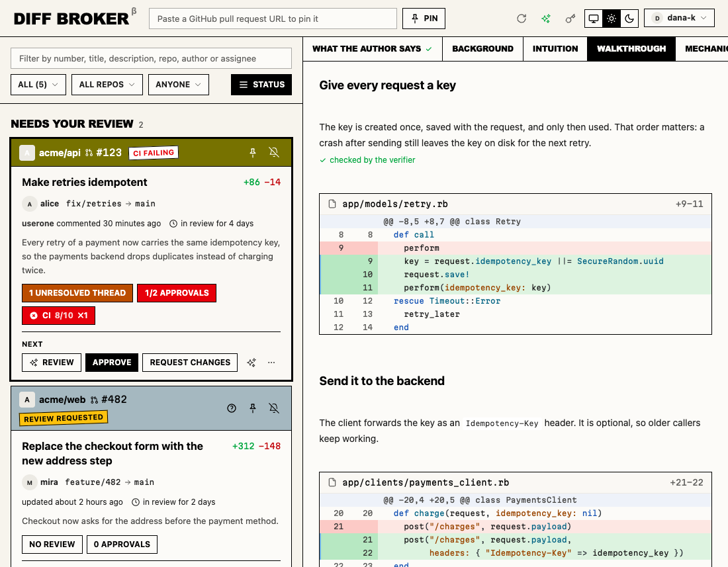
Task: Click the help question icon on acme/web #482
Action: coord(232,408)
